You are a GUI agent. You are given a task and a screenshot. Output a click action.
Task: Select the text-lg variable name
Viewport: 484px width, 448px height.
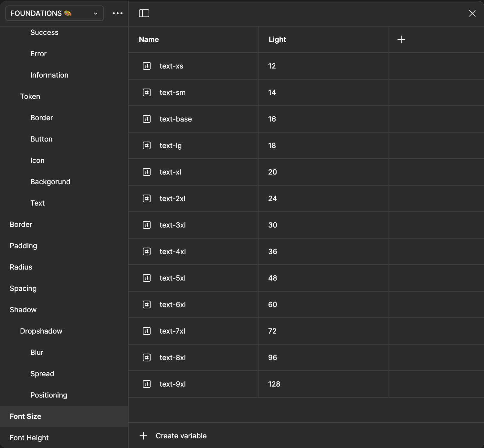pos(171,145)
